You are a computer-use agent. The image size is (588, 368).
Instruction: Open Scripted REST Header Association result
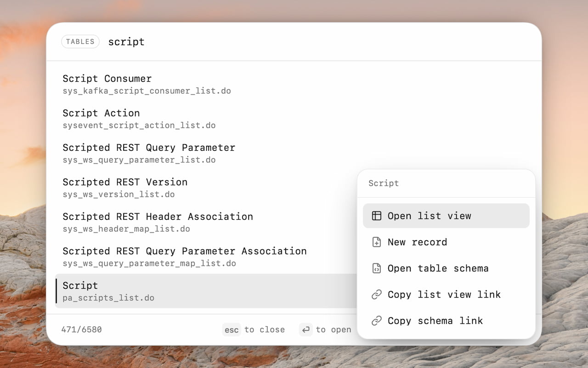point(206,222)
